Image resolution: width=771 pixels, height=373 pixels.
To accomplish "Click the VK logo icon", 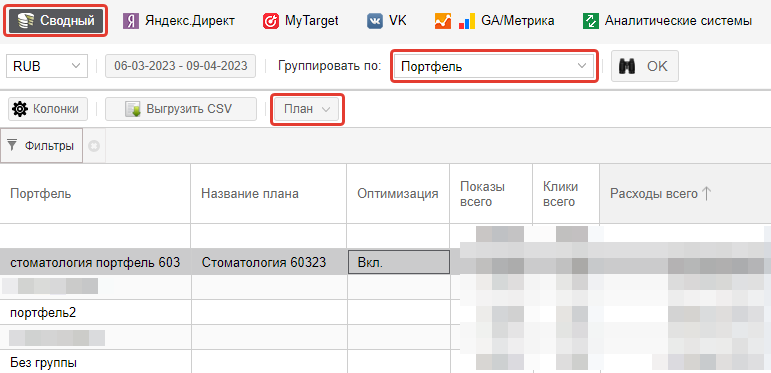I will 375,21.
